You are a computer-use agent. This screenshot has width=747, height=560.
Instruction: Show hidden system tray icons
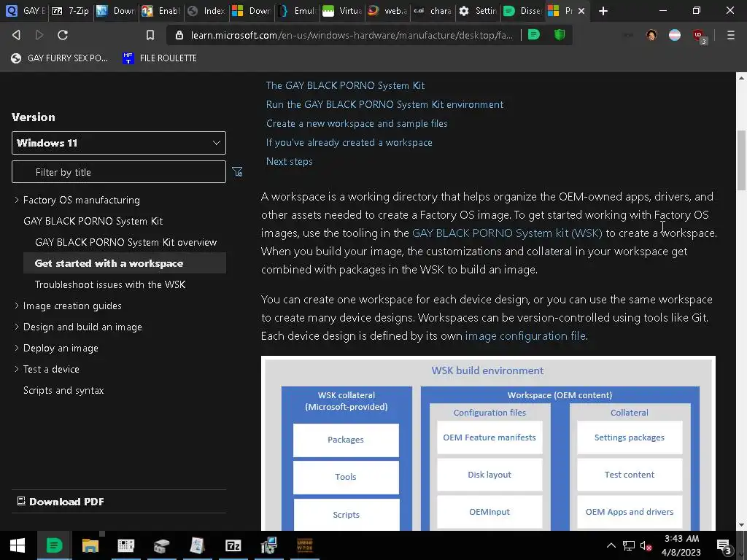[x=611, y=545]
